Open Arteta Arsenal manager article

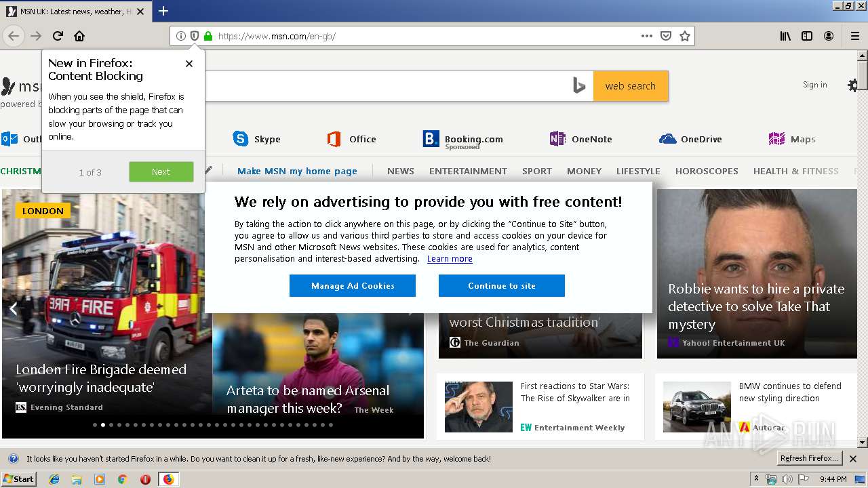point(308,399)
